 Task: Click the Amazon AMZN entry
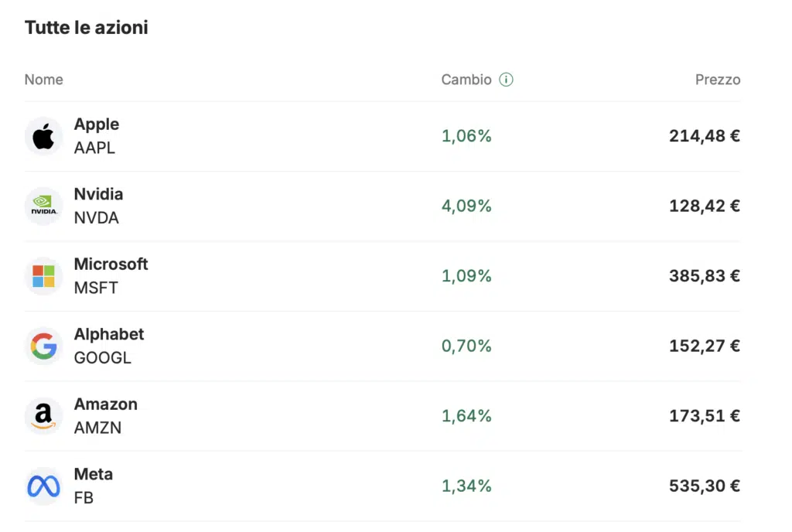105,417
